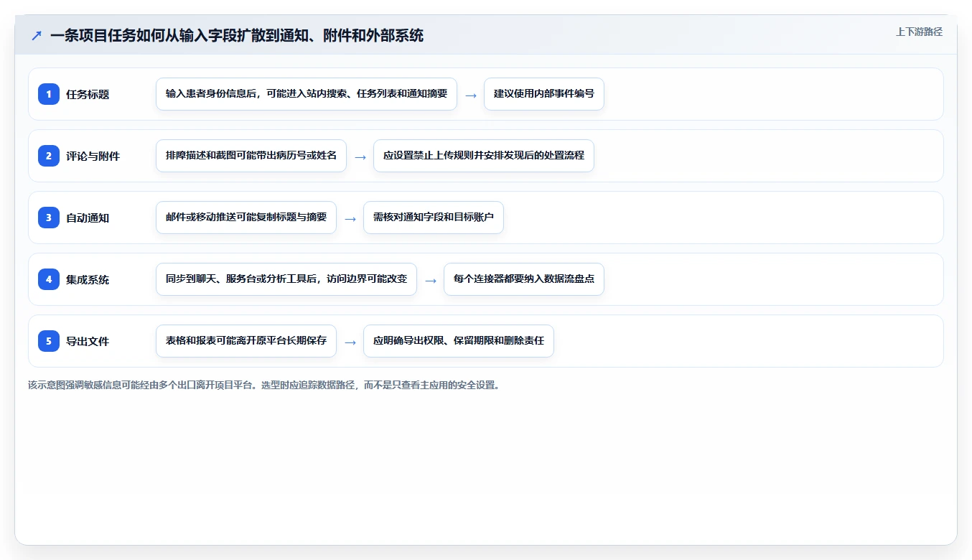This screenshot has height=560, width=972.
Task: Click the 上下游路径 label
Action: pyautogui.click(x=919, y=32)
